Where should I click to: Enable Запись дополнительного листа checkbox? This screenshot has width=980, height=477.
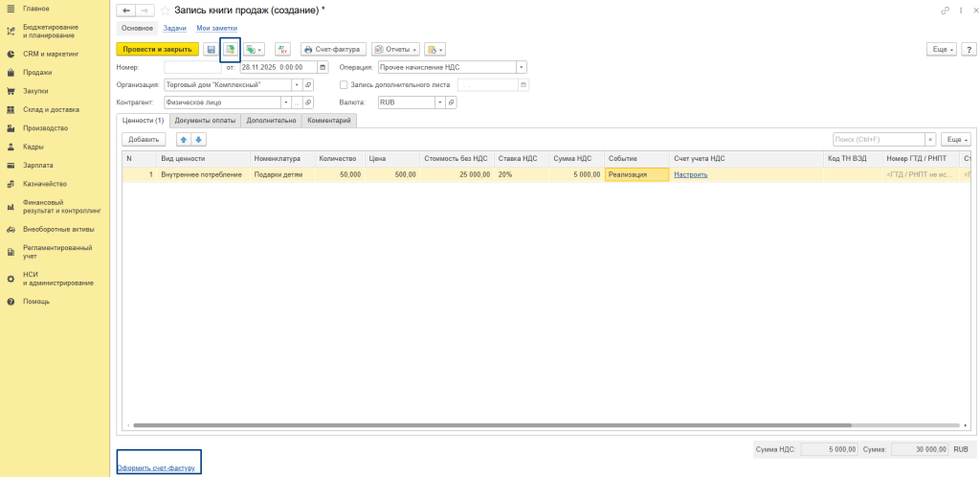[344, 84]
